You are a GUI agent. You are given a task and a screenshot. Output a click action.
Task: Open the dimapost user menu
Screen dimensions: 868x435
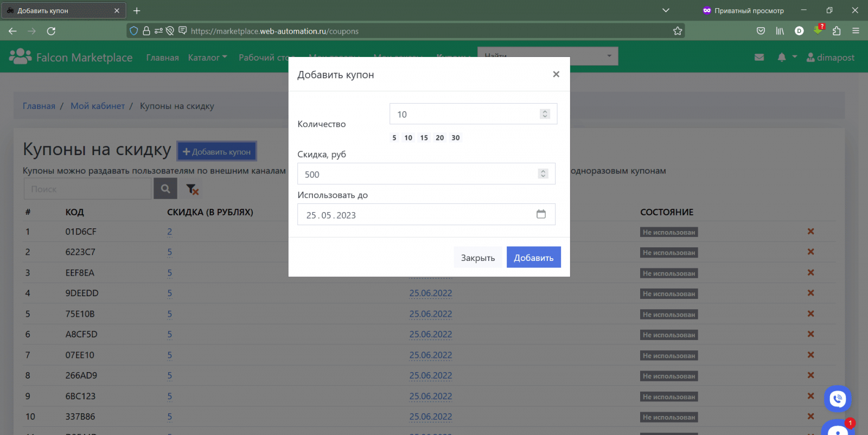click(831, 57)
